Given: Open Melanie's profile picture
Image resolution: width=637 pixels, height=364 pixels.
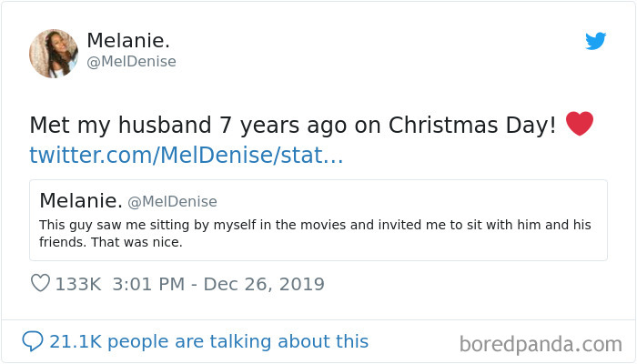Looking at the screenshot, I should [53, 53].
